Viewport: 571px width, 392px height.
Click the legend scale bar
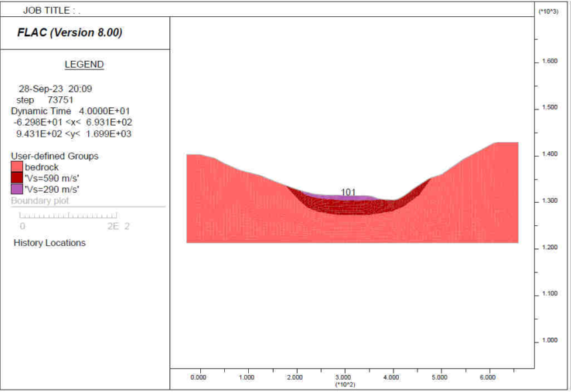69,216
